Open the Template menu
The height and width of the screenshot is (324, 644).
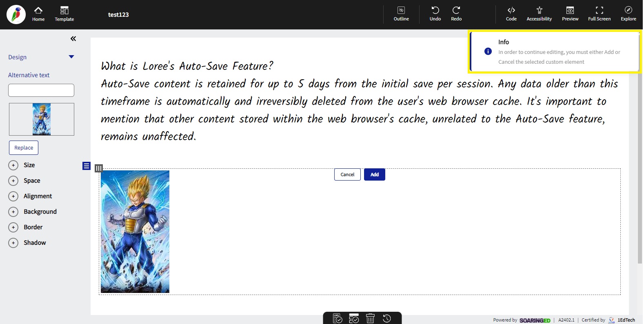pos(64,14)
